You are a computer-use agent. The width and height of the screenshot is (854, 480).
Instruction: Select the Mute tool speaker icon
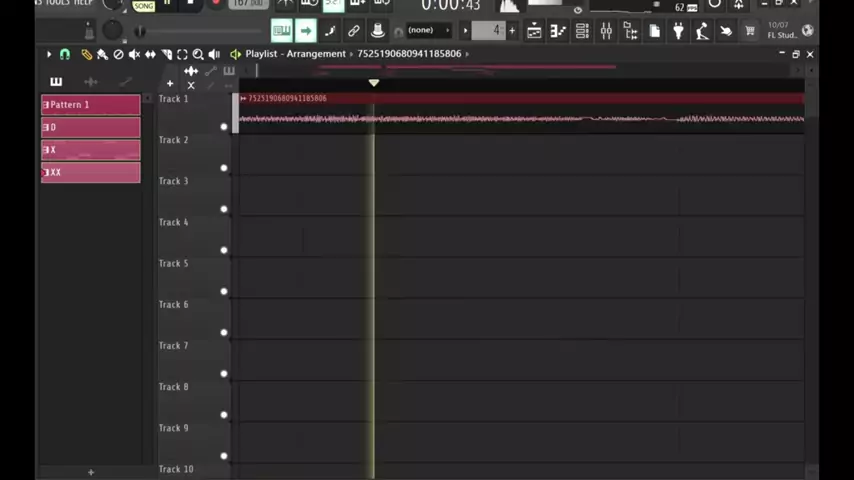click(134, 54)
